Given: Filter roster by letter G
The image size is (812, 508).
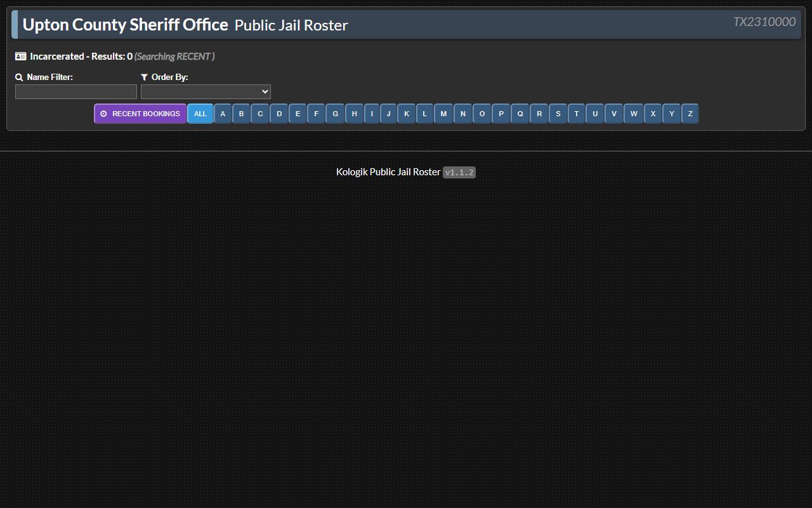Looking at the screenshot, I should 336,114.
